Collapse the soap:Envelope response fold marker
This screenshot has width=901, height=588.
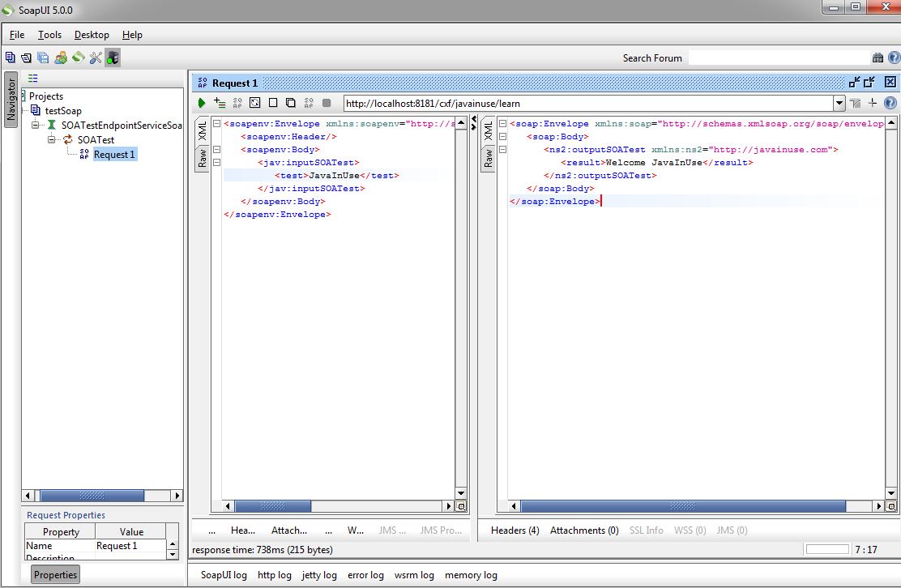pos(502,123)
